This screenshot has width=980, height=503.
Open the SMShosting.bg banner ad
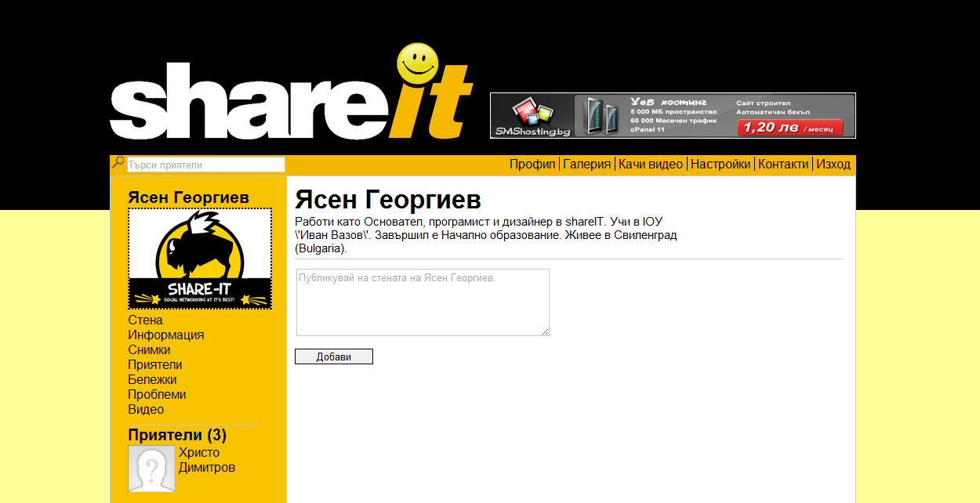673,116
